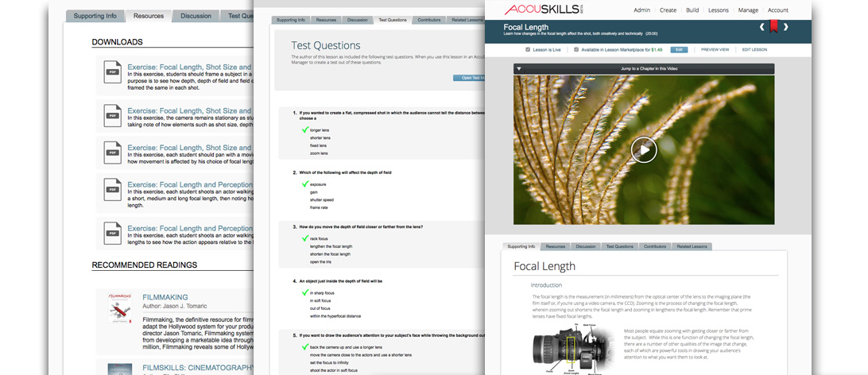Click the EDIT LESSON link
868x375 pixels.
click(x=754, y=49)
